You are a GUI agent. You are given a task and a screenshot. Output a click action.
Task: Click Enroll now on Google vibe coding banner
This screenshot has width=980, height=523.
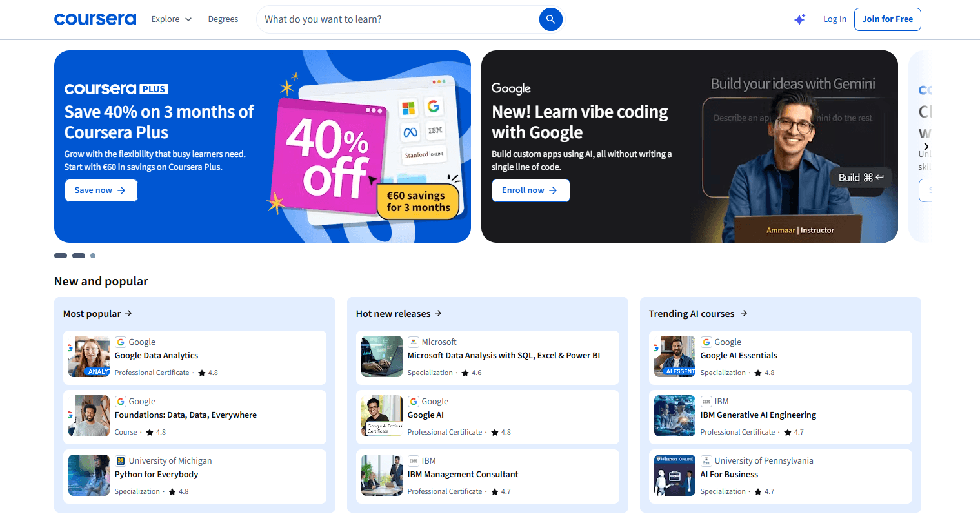531,190
